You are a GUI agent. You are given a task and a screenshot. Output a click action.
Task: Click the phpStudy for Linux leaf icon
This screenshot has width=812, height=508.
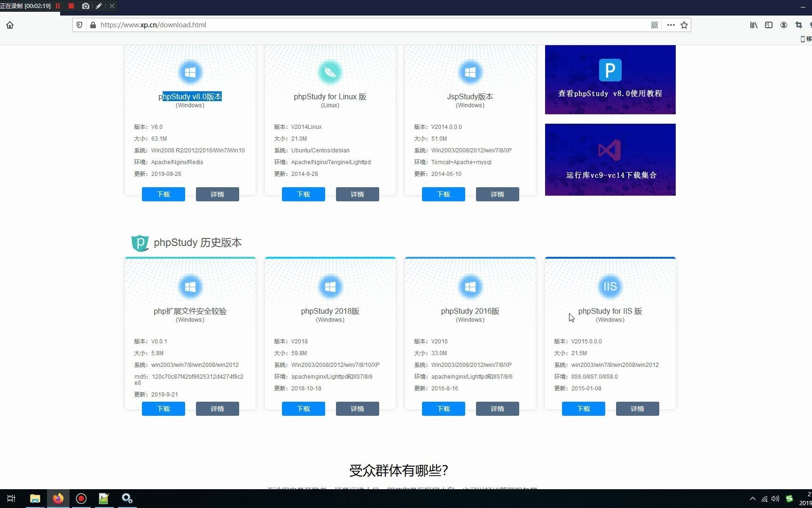point(330,72)
